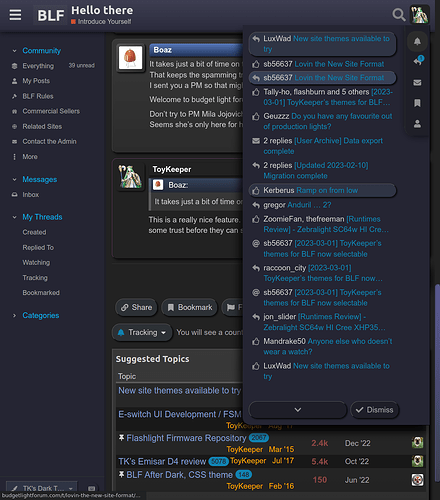440x500 pixels.
Task: Open TK's Dark theme selector dropdown
Action: 42,488
